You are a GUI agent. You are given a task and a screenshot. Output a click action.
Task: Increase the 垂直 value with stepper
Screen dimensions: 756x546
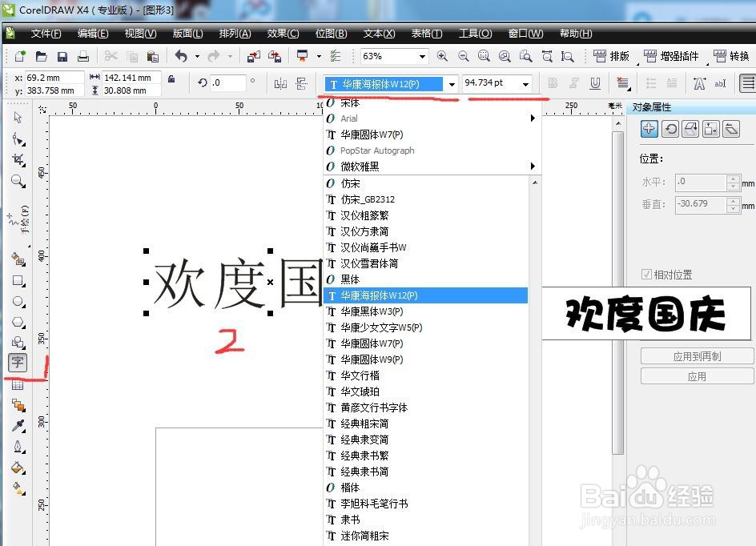pos(733,202)
